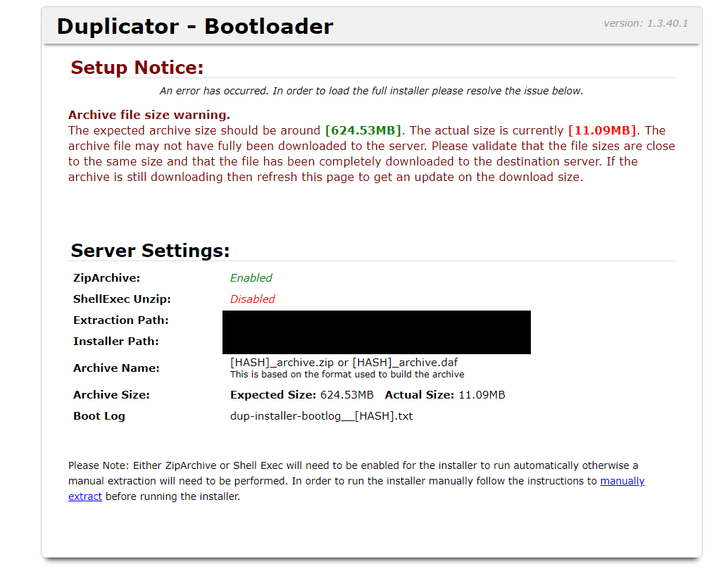Image resolution: width=728 pixels, height=576 pixels.
Task: Click the "Server Settings:" heading
Action: click(x=150, y=251)
